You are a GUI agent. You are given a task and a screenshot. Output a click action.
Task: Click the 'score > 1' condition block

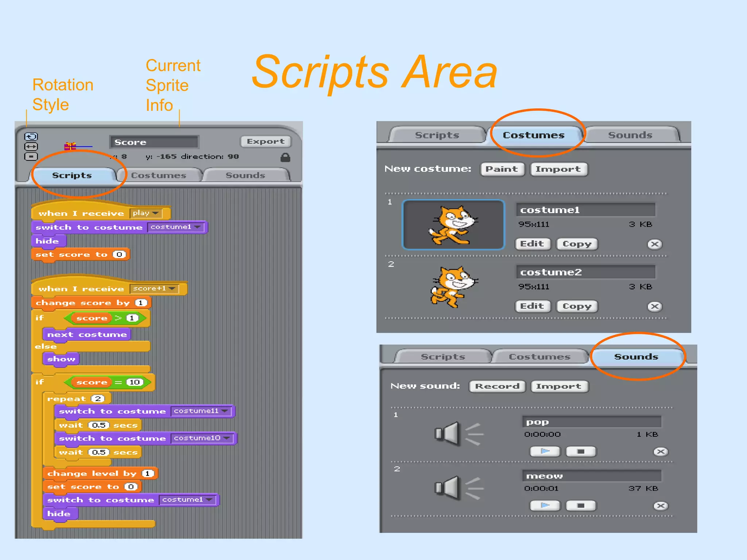tap(105, 318)
